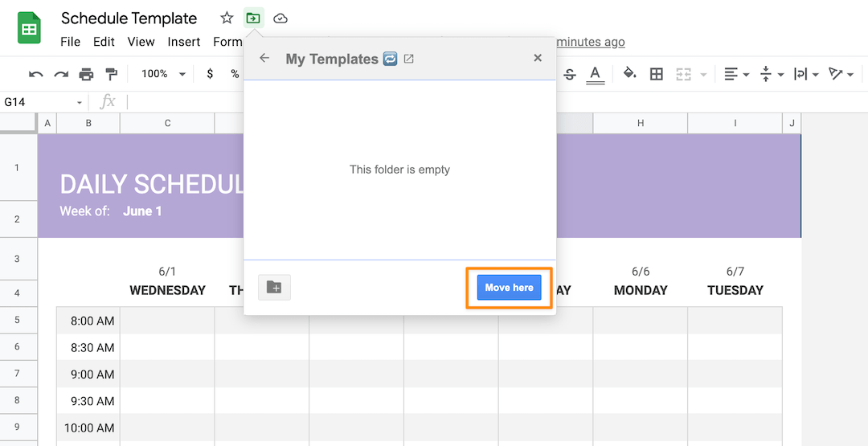
Task: Create a new folder in the move dialog
Action: click(x=274, y=287)
